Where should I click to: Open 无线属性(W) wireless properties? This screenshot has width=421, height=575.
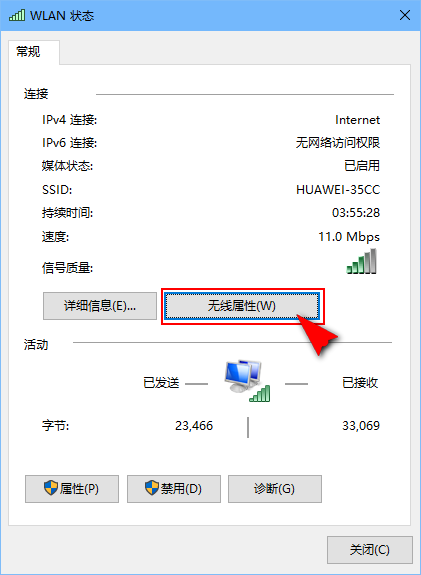[242, 306]
